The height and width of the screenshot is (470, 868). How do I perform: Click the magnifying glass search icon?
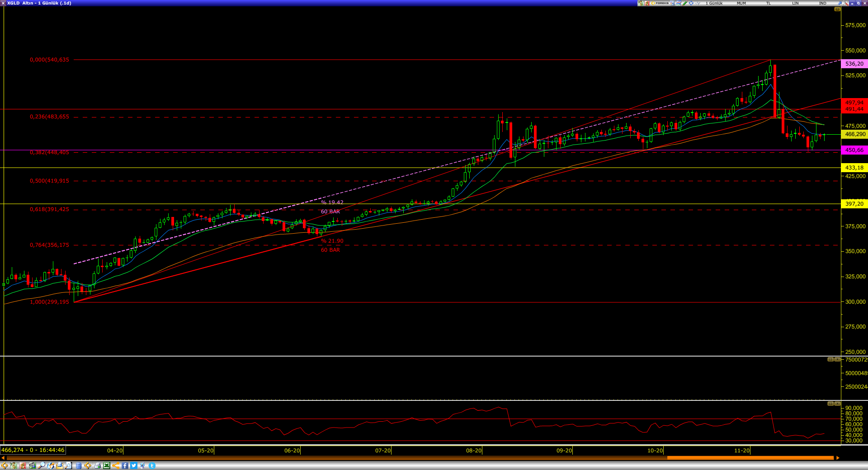(x=42, y=465)
